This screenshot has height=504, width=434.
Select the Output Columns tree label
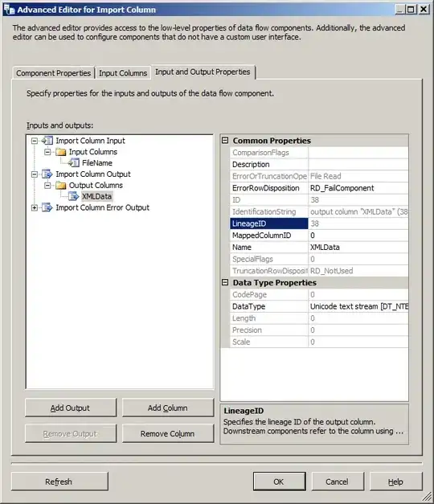[96, 186]
